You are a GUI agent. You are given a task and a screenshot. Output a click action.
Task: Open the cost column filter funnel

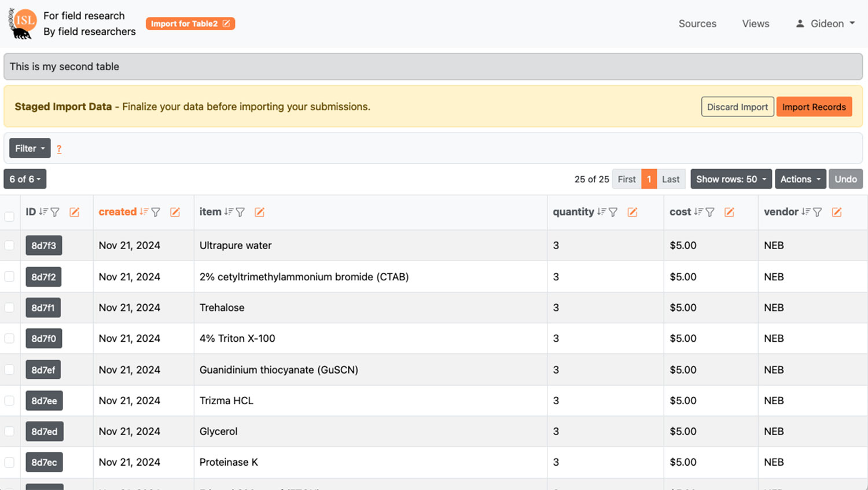[x=710, y=212]
